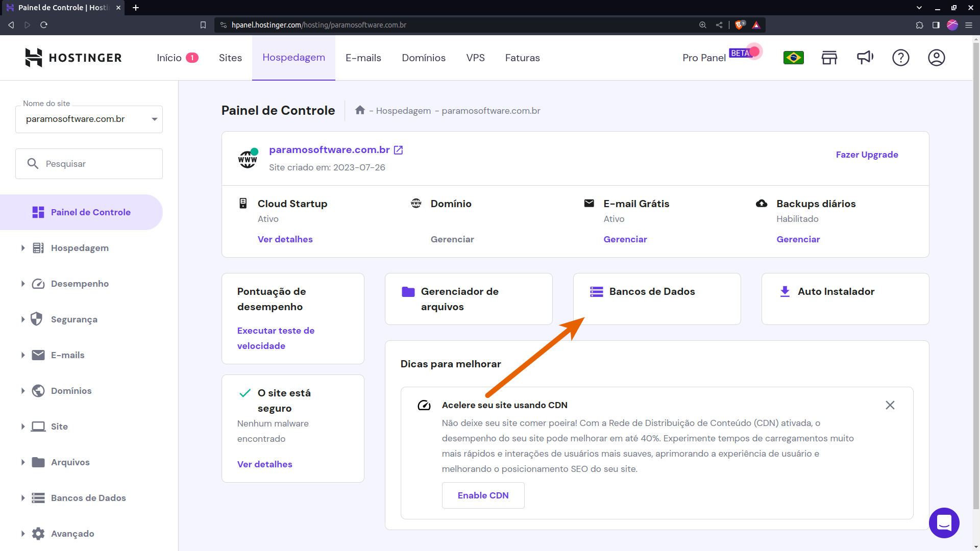This screenshot has height=551, width=980.
Task: Open a new browser tab with plus
Action: tap(136, 8)
